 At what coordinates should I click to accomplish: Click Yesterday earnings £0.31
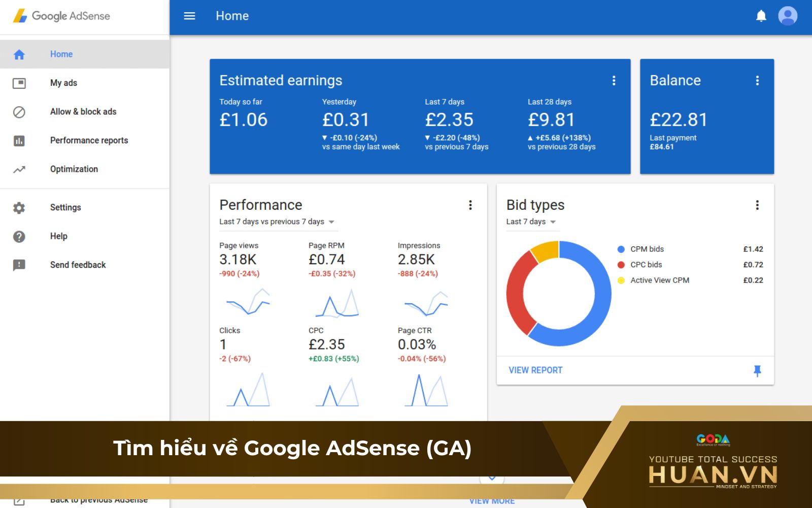point(346,120)
